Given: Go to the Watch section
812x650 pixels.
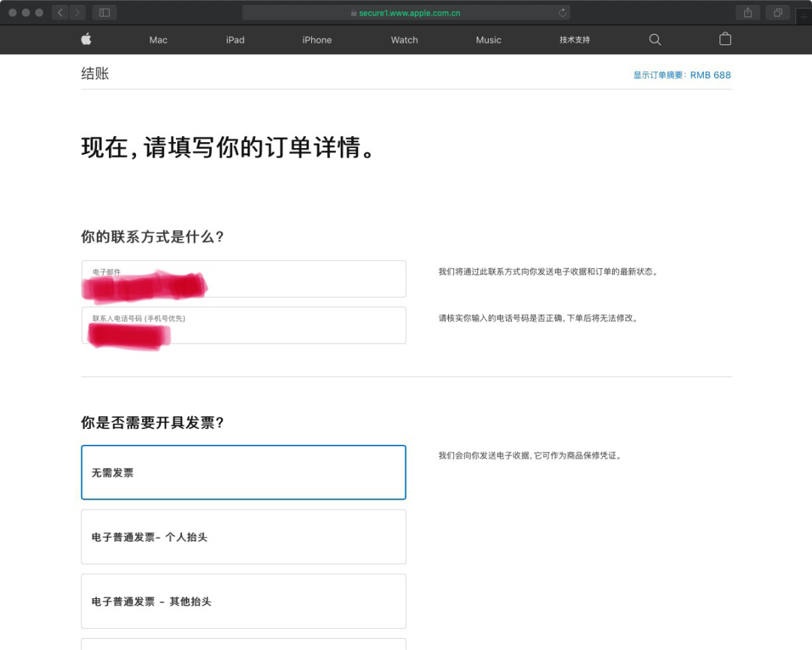Looking at the screenshot, I should pos(404,40).
